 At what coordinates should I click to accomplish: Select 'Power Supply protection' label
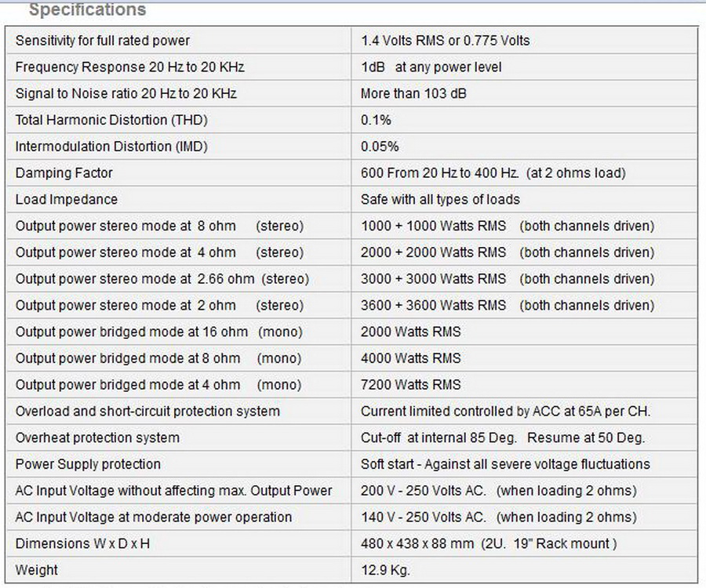(x=88, y=464)
